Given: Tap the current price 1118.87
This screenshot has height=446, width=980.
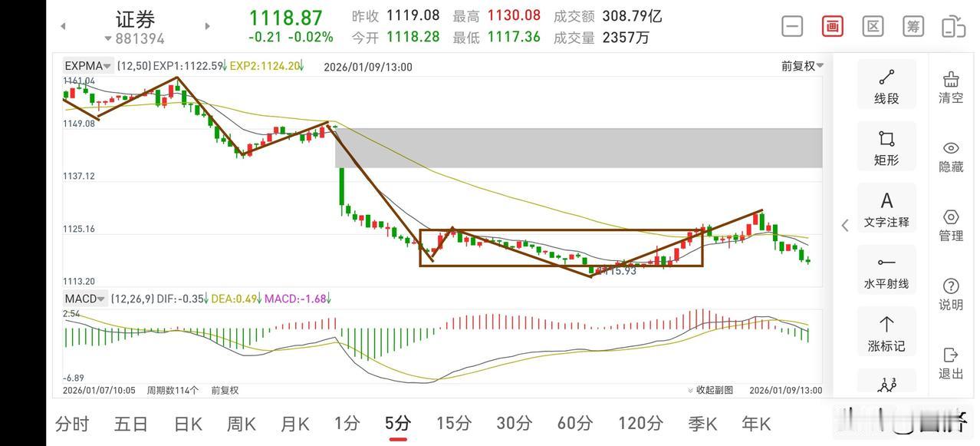Looking at the screenshot, I should click(x=285, y=17).
